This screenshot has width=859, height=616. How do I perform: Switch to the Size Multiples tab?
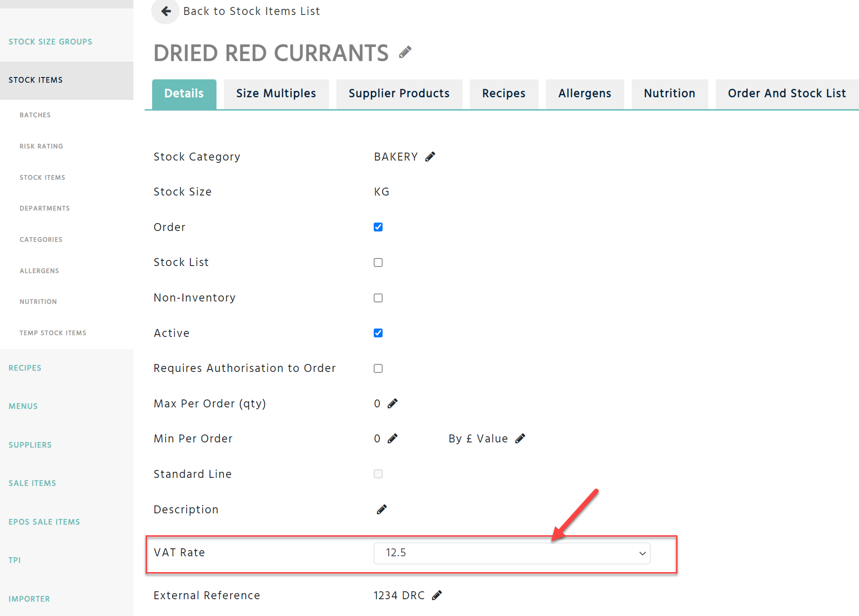[276, 94]
